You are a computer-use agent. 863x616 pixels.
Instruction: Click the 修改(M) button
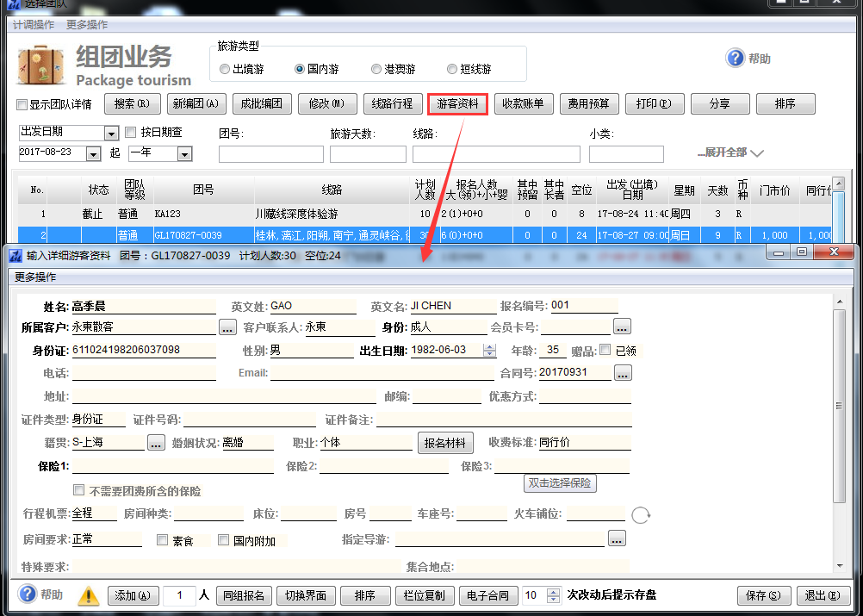327,103
